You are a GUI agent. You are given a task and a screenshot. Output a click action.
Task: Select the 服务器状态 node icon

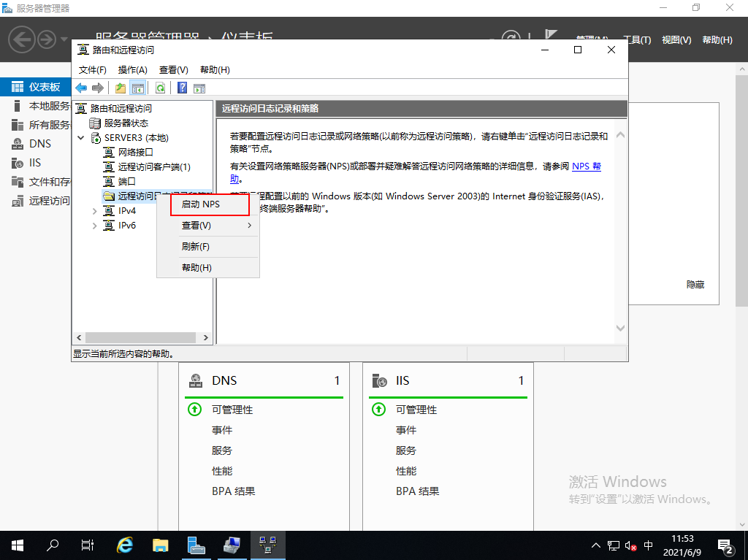pyautogui.click(x=96, y=123)
